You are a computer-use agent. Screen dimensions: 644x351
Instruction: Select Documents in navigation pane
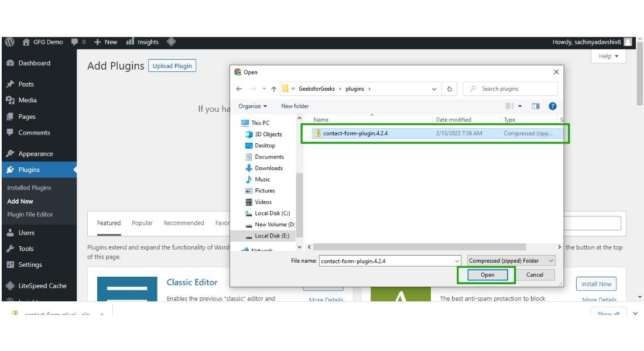[265, 157]
